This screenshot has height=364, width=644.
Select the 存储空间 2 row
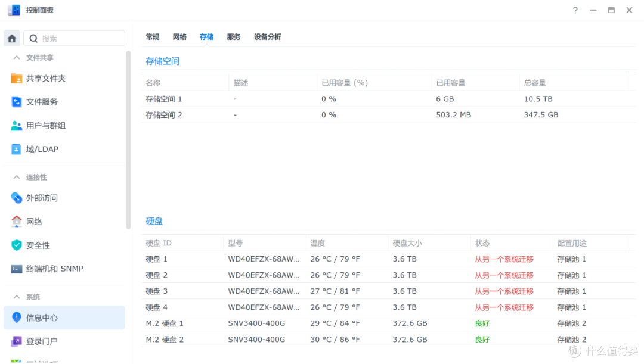[x=389, y=115]
